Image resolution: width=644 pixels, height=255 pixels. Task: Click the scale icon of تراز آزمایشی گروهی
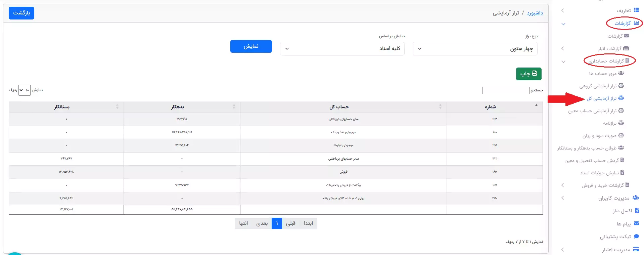pyautogui.click(x=621, y=86)
